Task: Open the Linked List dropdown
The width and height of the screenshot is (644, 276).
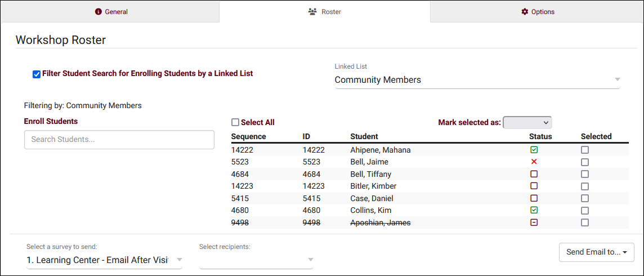Action: [x=477, y=80]
